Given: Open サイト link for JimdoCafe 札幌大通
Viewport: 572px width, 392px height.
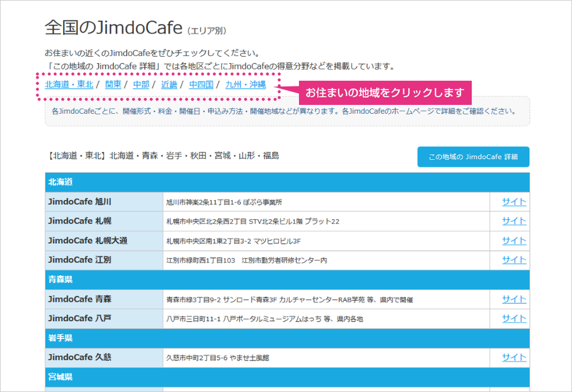Looking at the screenshot, I should pos(514,241).
